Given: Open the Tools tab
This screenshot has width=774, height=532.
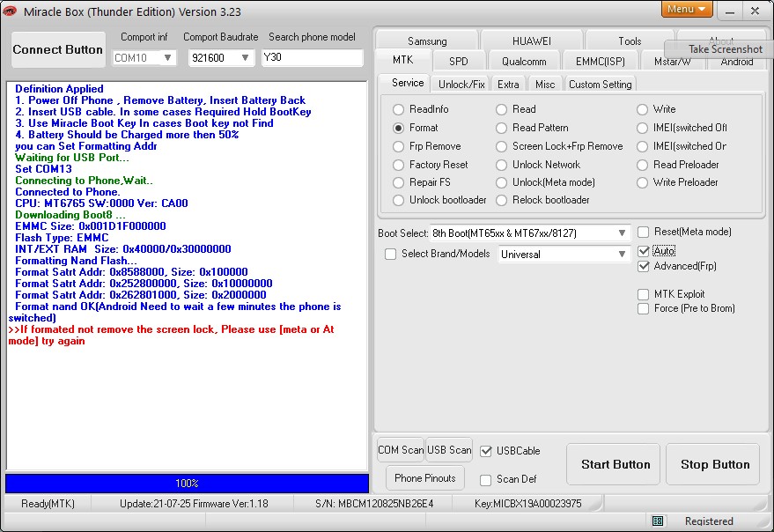Looking at the screenshot, I should pos(630,41).
